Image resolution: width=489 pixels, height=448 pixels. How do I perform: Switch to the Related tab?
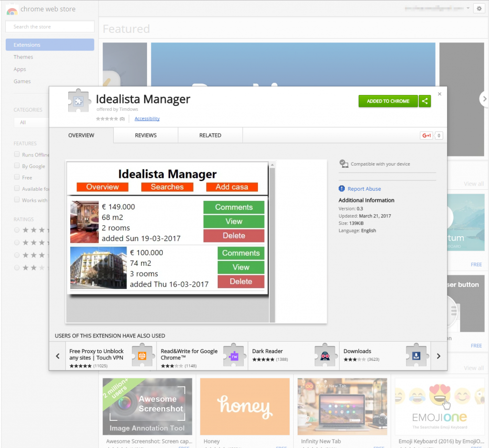click(x=210, y=135)
